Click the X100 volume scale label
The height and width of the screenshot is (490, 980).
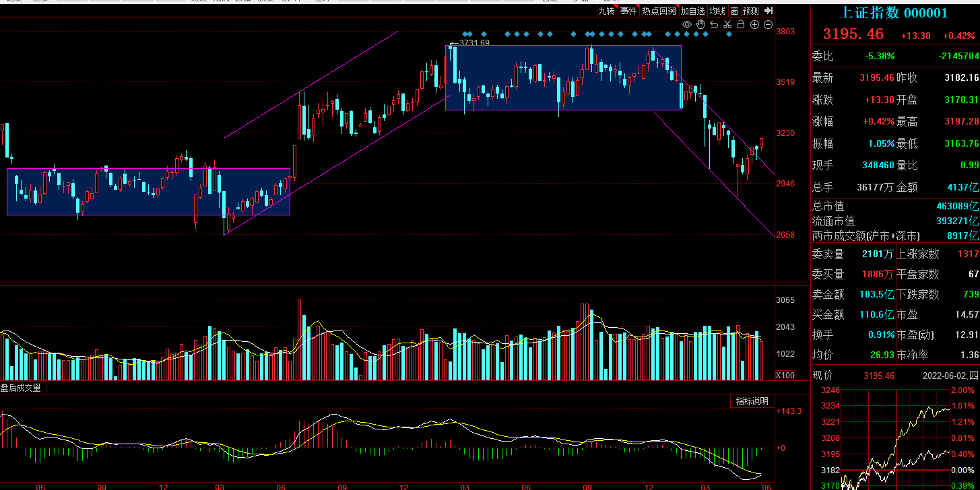tap(785, 376)
